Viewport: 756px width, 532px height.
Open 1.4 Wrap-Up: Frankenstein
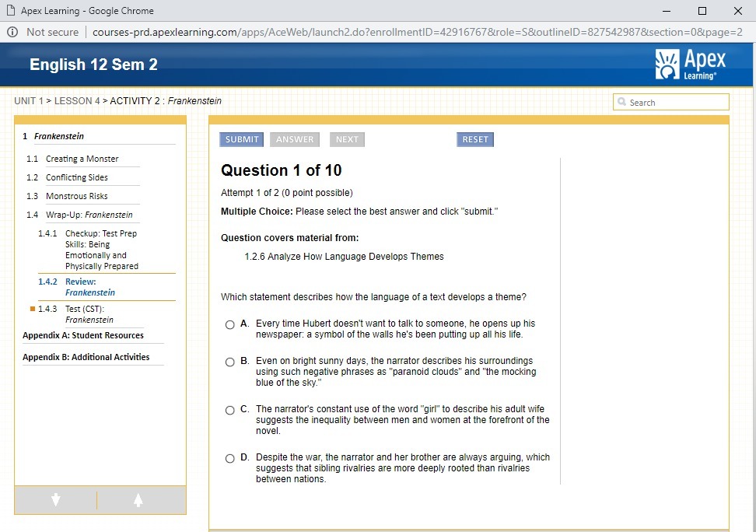[x=89, y=215]
